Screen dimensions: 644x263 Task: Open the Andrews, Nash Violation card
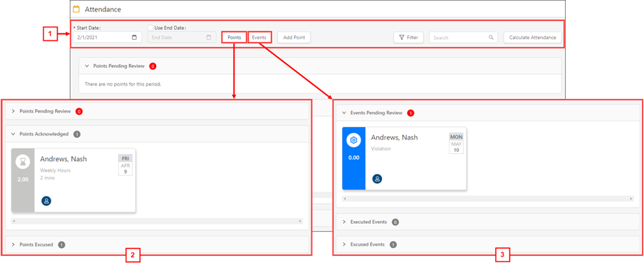point(404,158)
